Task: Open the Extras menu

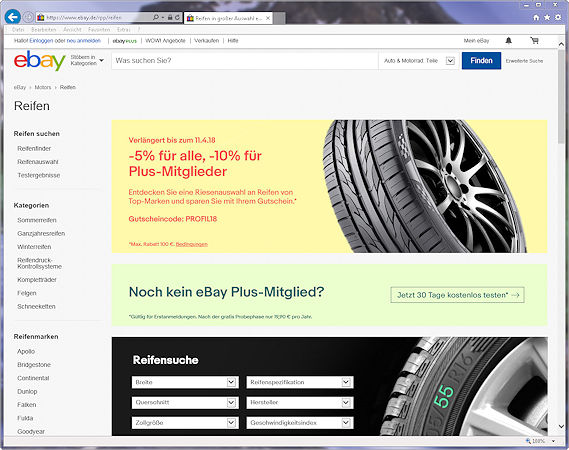Action: [x=123, y=29]
